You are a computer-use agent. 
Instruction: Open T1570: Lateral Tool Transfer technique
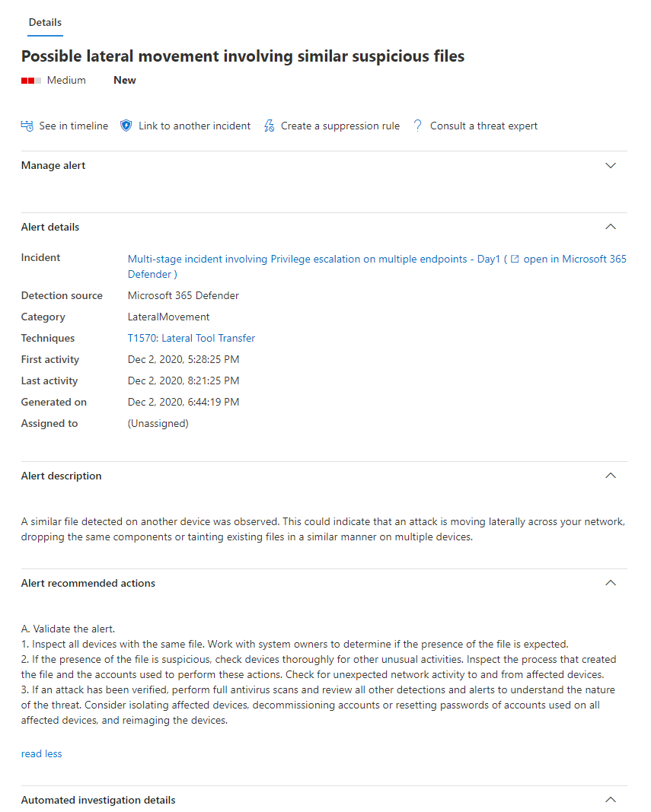pos(191,339)
